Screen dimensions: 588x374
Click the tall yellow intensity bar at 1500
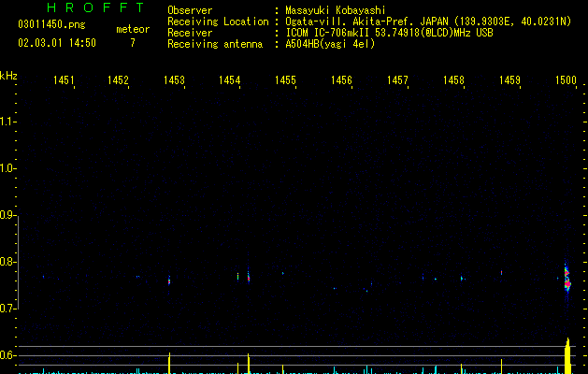click(x=567, y=356)
